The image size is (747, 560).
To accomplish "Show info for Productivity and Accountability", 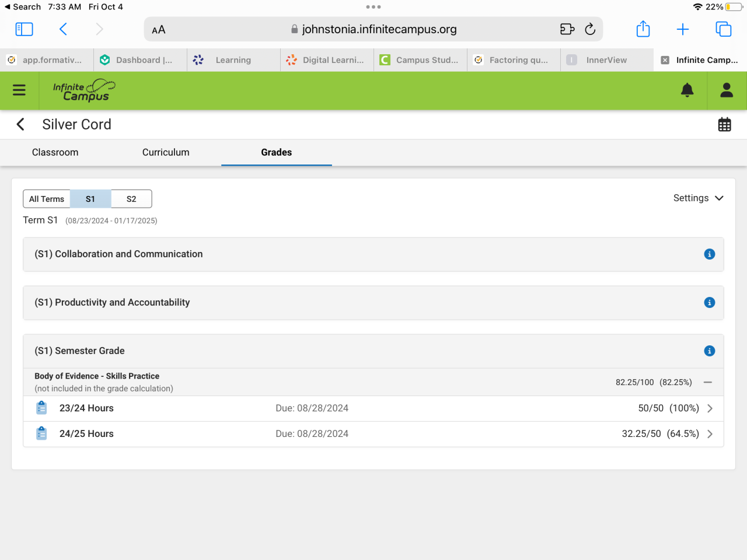I will 710,303.
